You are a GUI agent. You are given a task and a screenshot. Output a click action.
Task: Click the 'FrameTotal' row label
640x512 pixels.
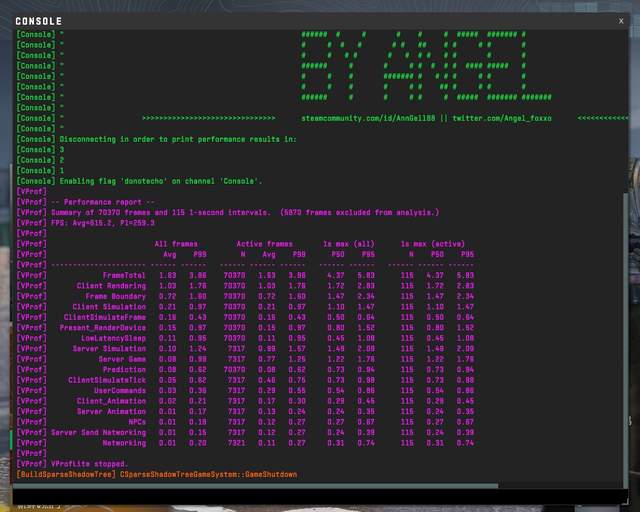coord(124,275)
